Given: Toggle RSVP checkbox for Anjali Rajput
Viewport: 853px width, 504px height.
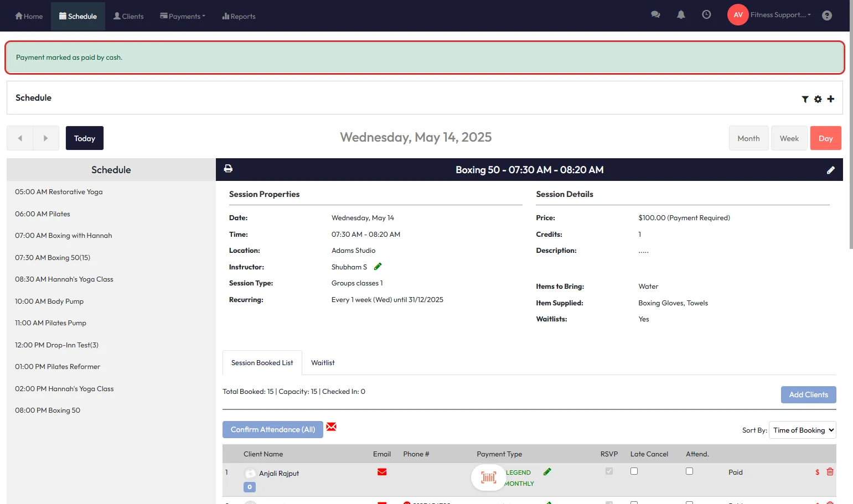Looking at the screenshot, I should click(x=609, y=471).
